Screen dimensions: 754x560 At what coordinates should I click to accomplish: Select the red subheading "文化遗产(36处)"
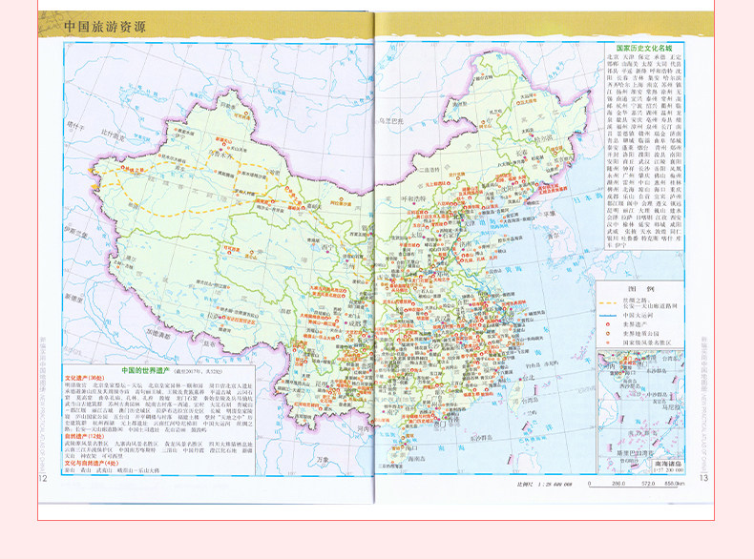tap(85, 379)
